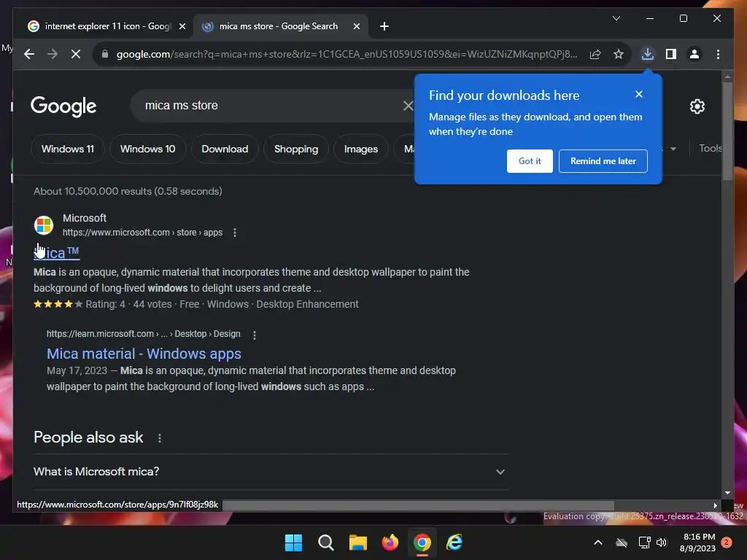
Task: Go back to the previous page
Action: [29, 54]
